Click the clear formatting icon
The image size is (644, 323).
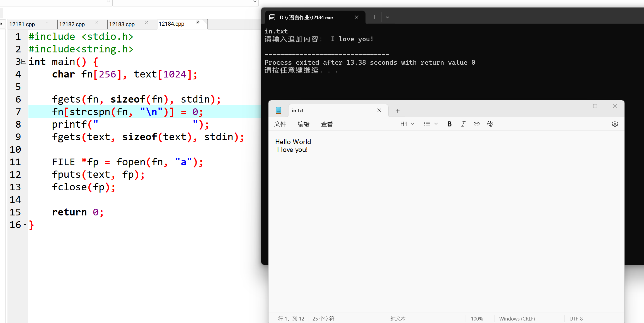click(490, 124)
